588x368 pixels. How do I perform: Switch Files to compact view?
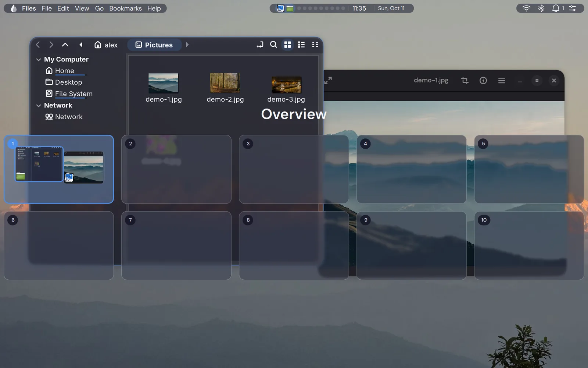tap(315, 45)
